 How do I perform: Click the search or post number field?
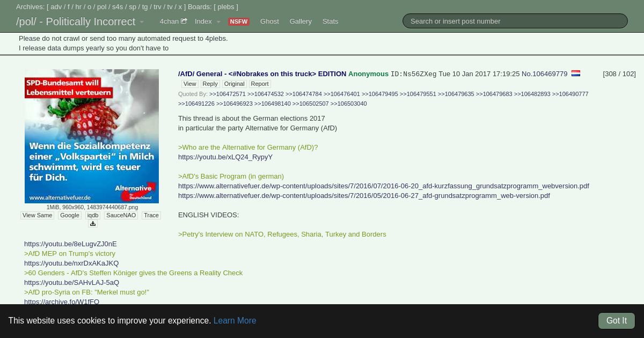point(515,21)
